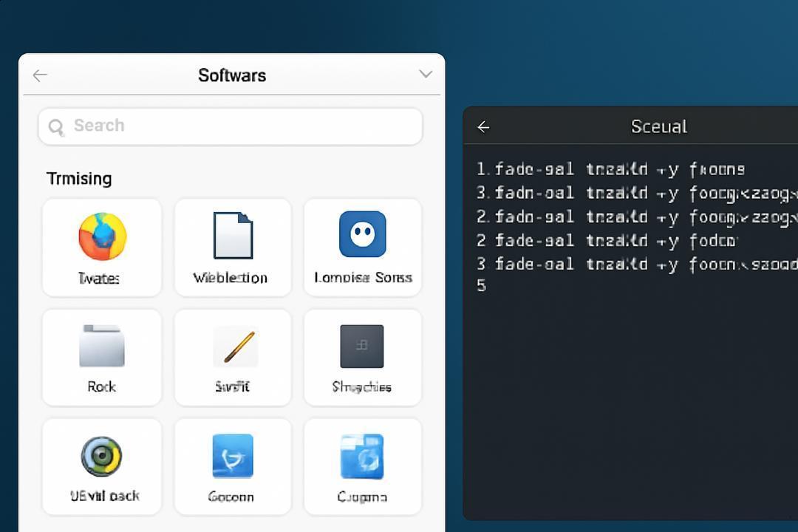Screen dimensions: 798x532
Task: Expand the Softwars header chevron
Action: 426,75
